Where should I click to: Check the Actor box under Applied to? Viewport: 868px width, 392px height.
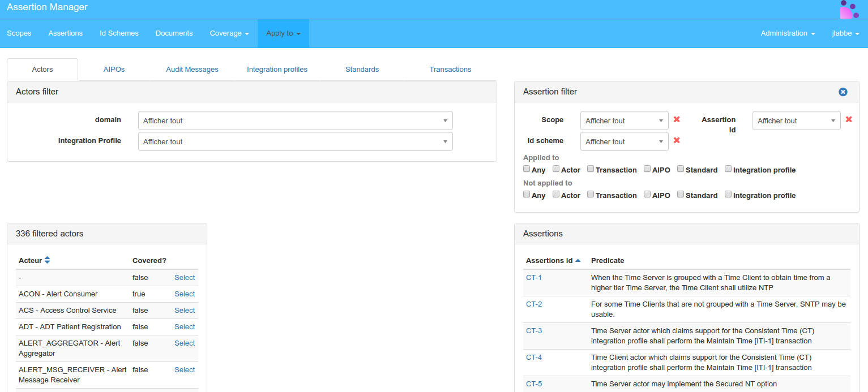pos(556,169)
